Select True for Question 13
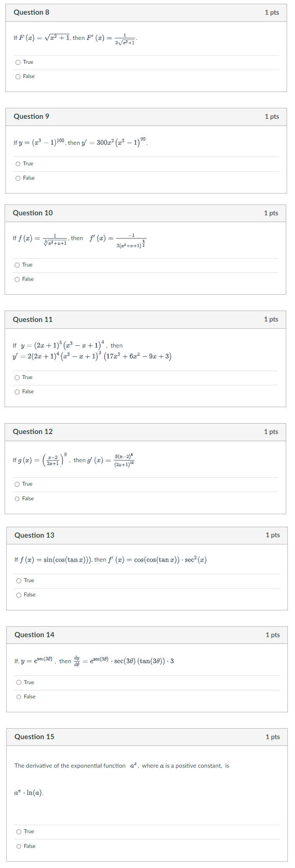This screenshot has height=868, width=295. pyautogui.click(x=18, y=580)
